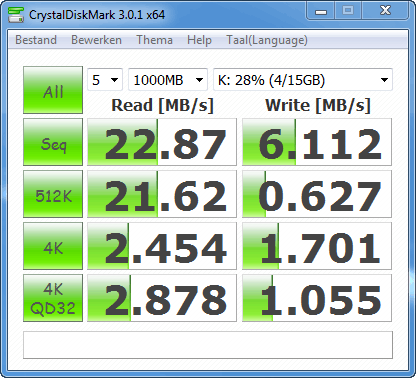Image resolution: width=416 pixels, height=378 pixels.
Task: Open the Taal(Language) menu
Action: (267, 40)
